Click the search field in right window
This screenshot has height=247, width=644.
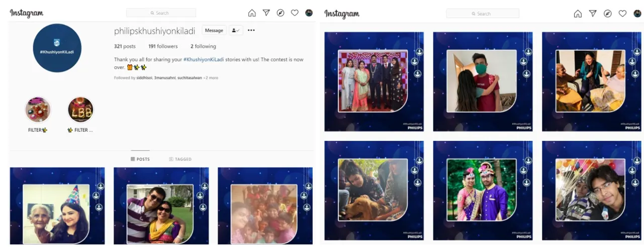click(x=483, y=14)
